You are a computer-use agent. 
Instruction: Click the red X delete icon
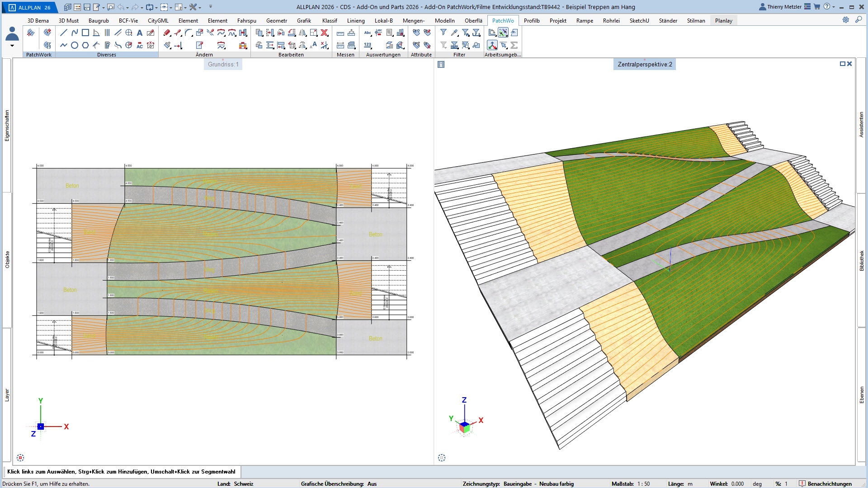pyautogui.click(x=324, y=33)
